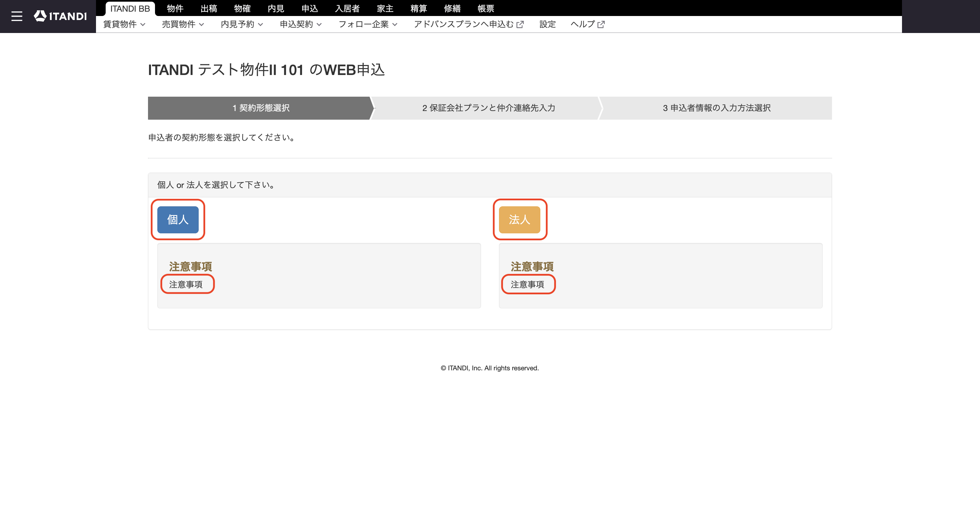This screenshot has width=980, height=528.
Task: Switch to the 入居者 tab
Action: click(347, 8)
